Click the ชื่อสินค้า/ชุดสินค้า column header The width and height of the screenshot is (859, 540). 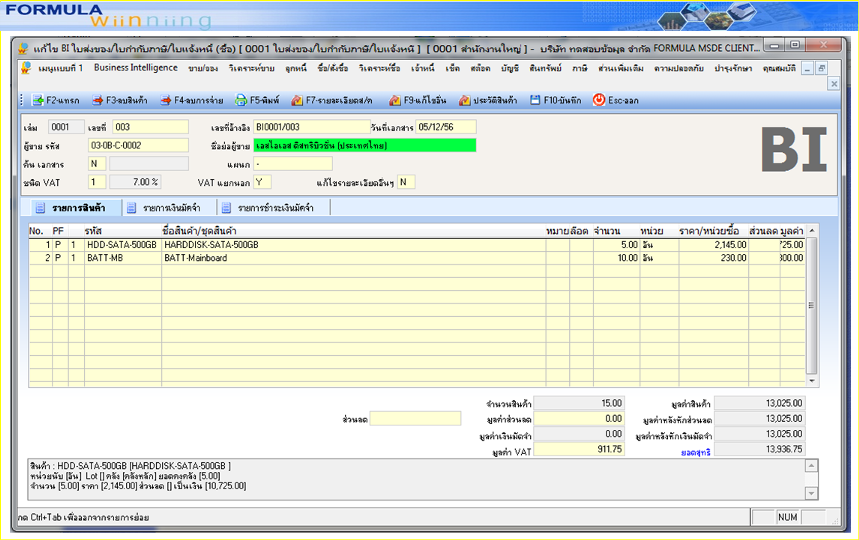coord(199,231)
